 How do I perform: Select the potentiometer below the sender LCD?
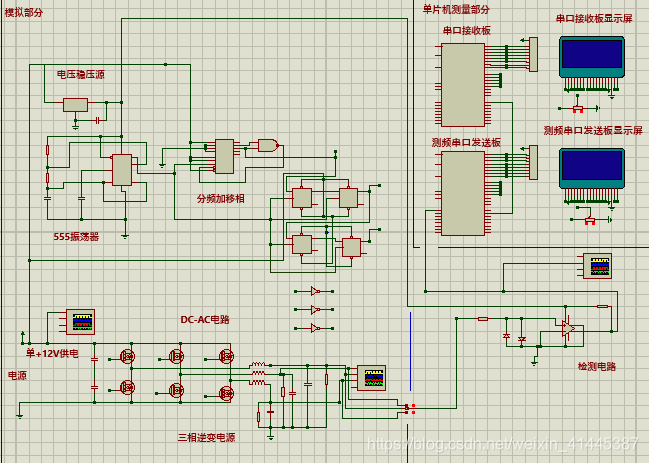(590, 221)
